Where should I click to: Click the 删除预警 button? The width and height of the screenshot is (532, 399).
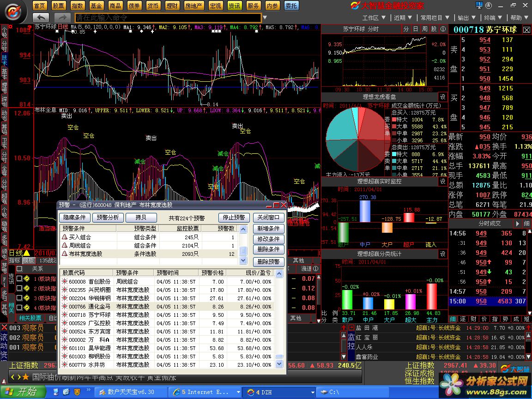coord(268,261)
